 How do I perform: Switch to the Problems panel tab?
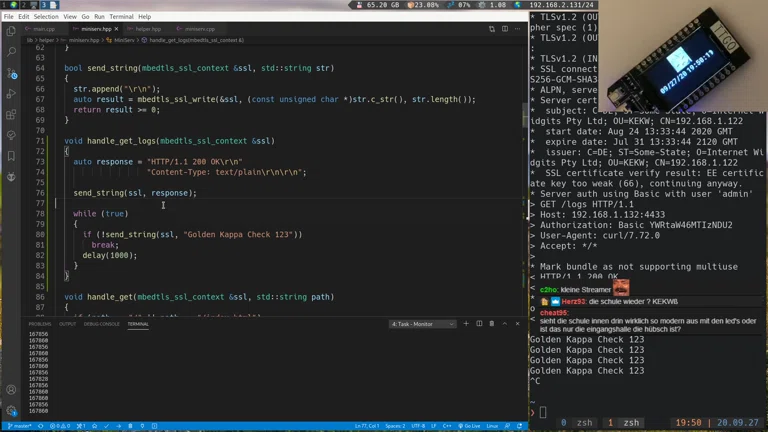(x=39, y=324)
